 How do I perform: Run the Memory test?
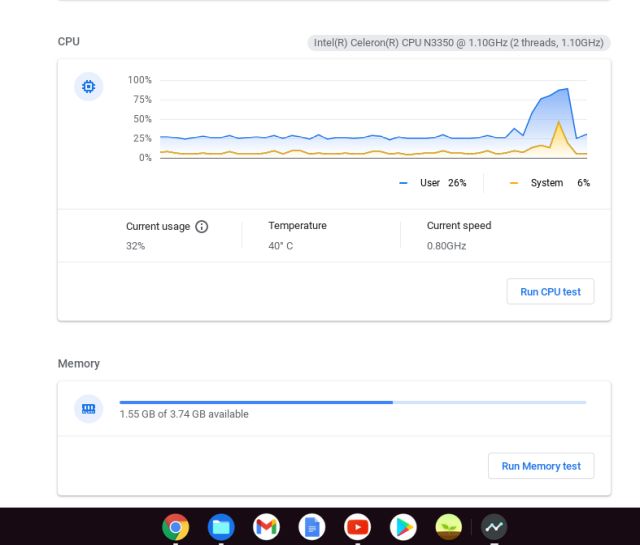[541, 466]
